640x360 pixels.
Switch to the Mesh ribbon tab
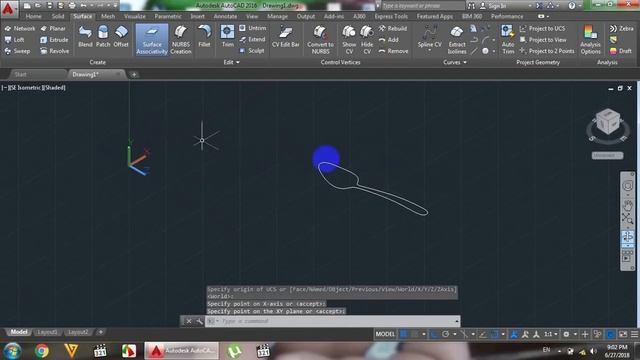pos(108,16)
